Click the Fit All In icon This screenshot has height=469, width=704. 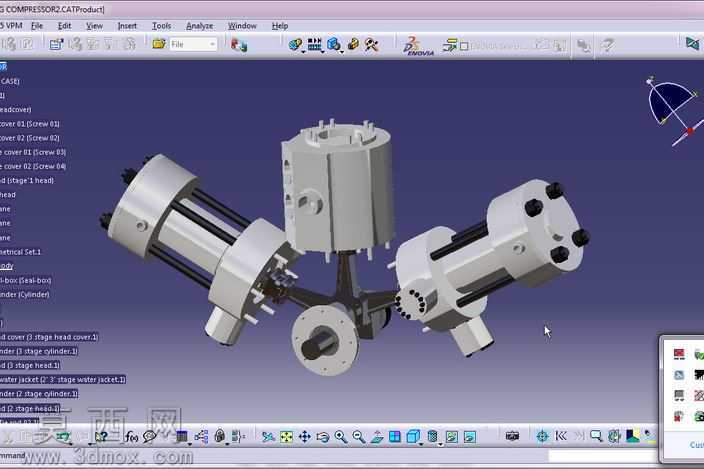[x=286, y=436]
